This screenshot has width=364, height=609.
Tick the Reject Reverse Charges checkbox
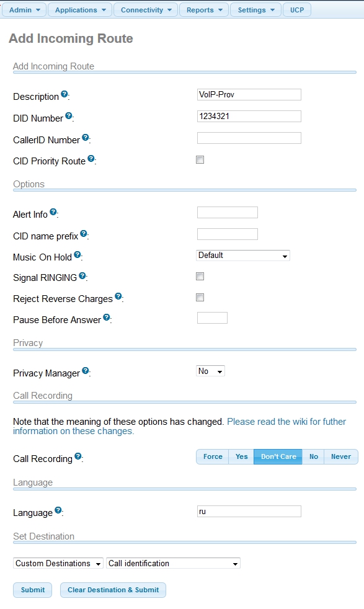[200, 298]
